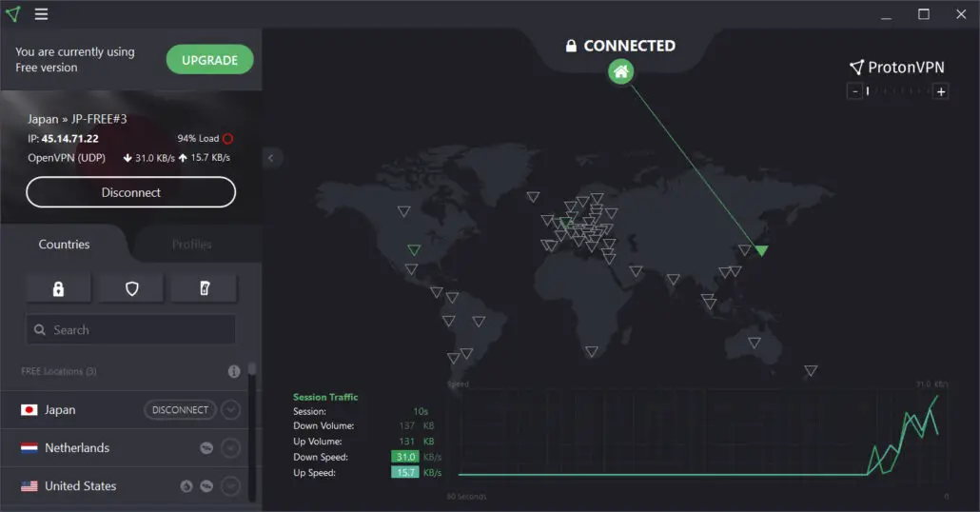Click the green outlined US map marker
This screenshot has width=980, height=512.
point(414,250)
